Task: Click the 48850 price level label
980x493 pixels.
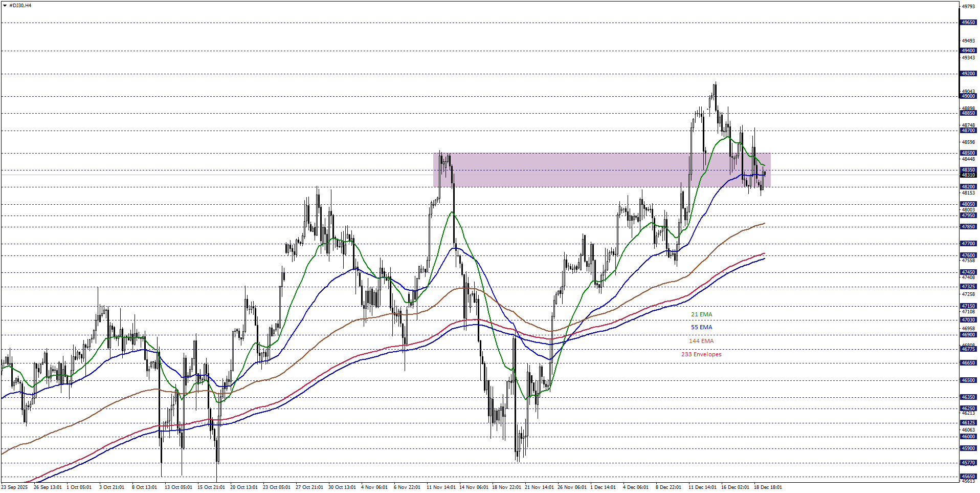Action: point(968,113)
